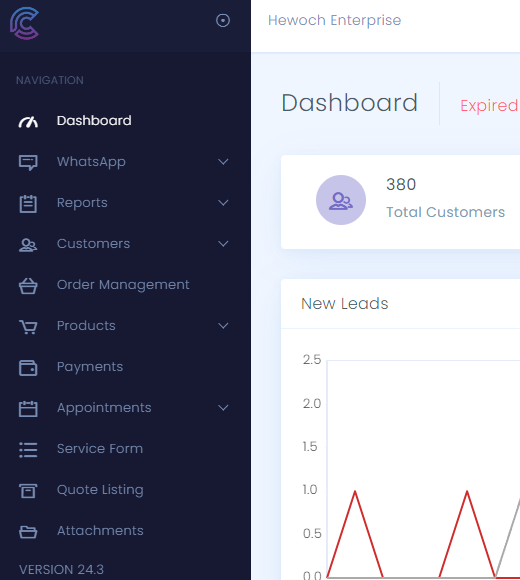Expand the Appointments submenu chevron
Image resolution: width=520 pixels, height=580 pixels.
(223, 408)
